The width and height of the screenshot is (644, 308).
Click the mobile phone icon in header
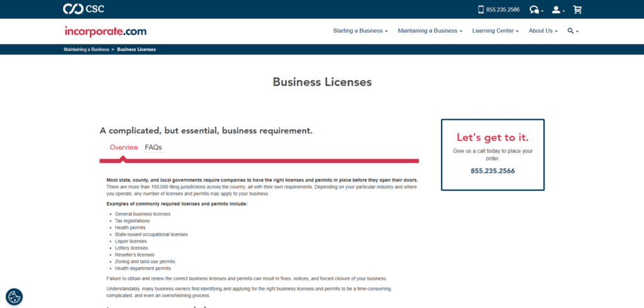pyautogui.click(x=481, y=9)
